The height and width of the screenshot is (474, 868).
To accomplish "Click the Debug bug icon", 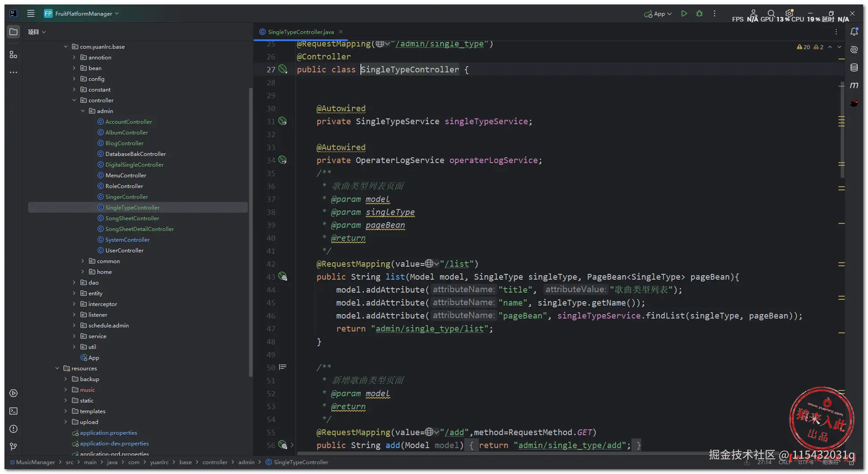I will click(x=699, y=14).
